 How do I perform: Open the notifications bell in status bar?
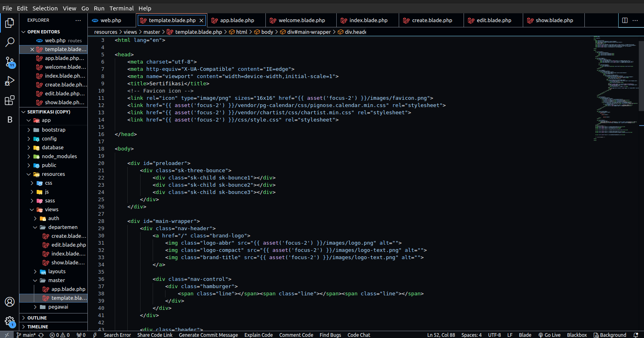pyautogui.click(x=636, y=335)
